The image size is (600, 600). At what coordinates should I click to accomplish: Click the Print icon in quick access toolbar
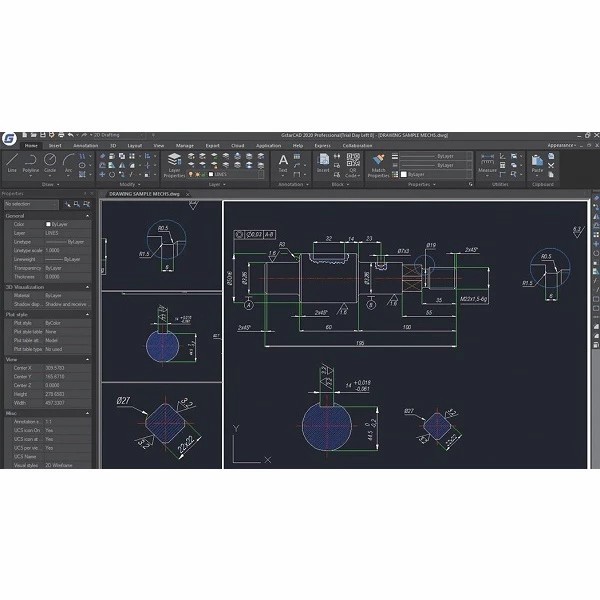[61, 135]
